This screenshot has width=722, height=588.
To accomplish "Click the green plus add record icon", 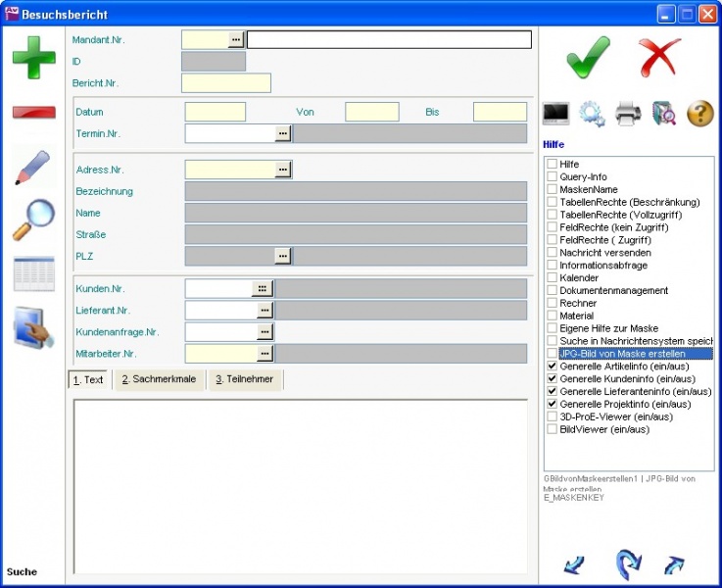I will tap(33, 58).
